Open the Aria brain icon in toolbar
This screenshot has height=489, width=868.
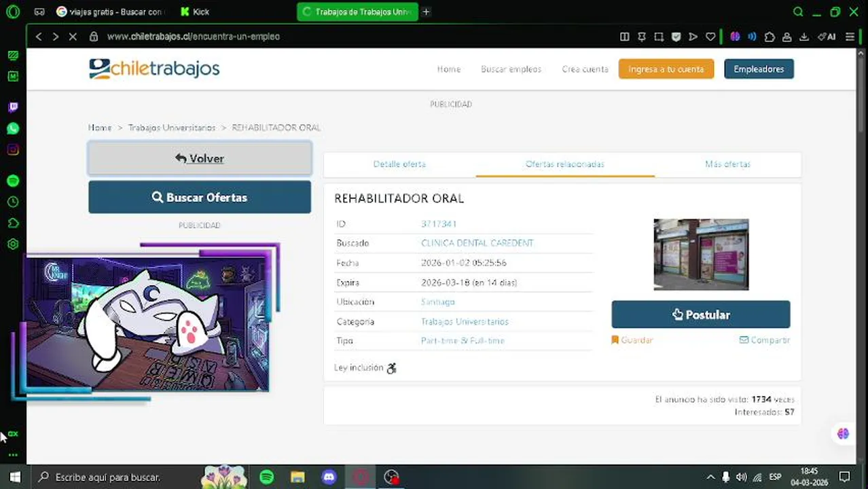pyautogui.click(x=735, y=37)
